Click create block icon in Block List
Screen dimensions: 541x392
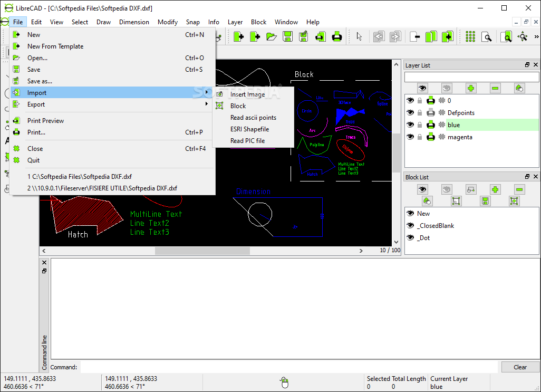471,189
